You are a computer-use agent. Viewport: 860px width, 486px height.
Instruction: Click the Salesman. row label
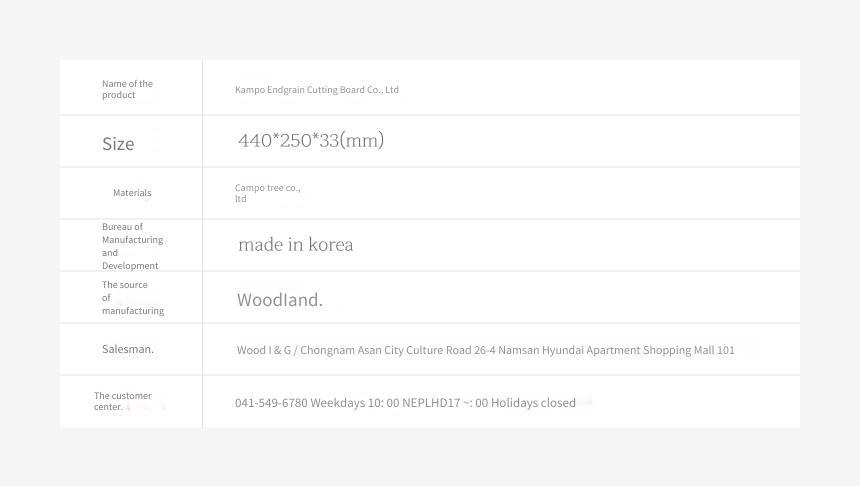(x=128, y=349)
